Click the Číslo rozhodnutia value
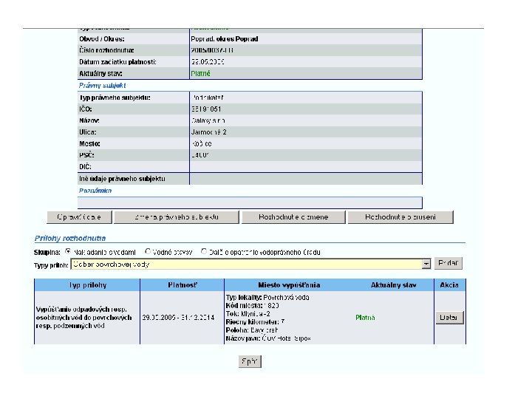The height and width of the screenshot is (399, 532). pyautogui.click(x=212, y=50)
